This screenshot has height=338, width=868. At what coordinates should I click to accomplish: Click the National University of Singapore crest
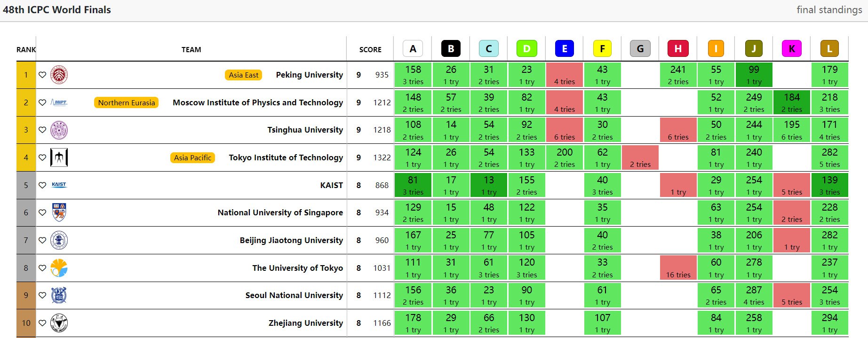(59, 212)
